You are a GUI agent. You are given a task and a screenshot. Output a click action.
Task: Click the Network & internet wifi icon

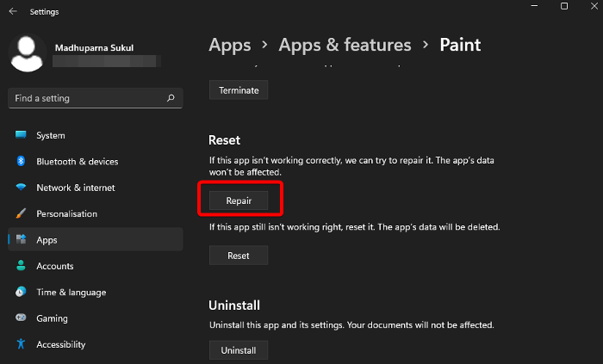pos(21,188)
